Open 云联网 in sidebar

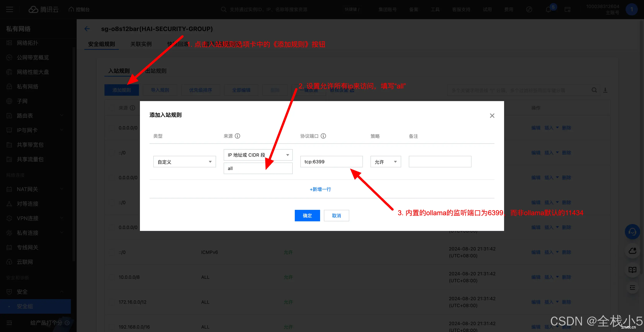point(25,262)
